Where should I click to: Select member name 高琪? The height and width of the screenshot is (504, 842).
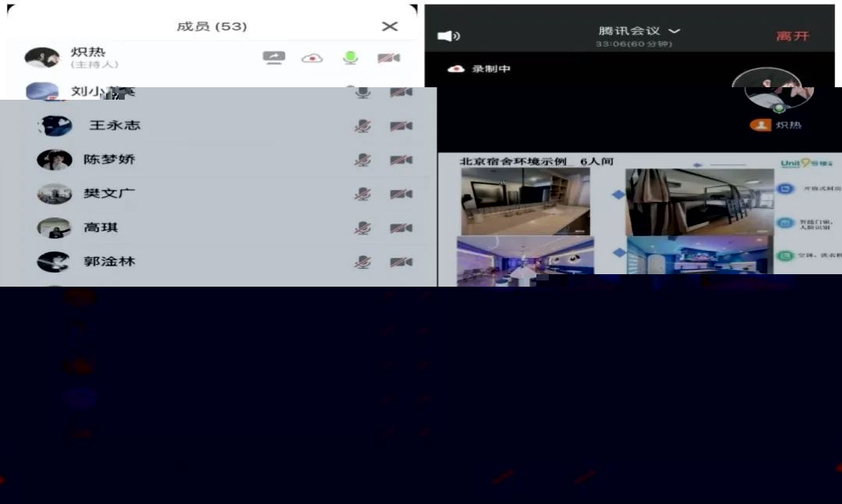[x=101, y=227]
